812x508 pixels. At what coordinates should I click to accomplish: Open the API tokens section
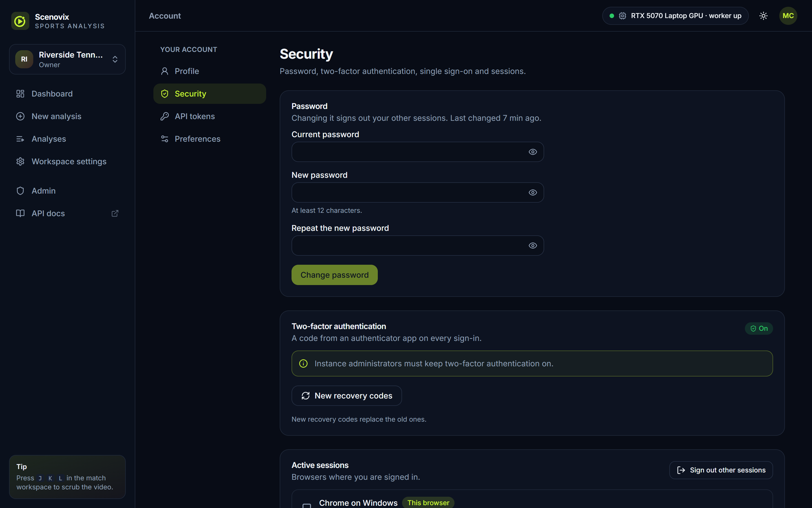point(210,116)
